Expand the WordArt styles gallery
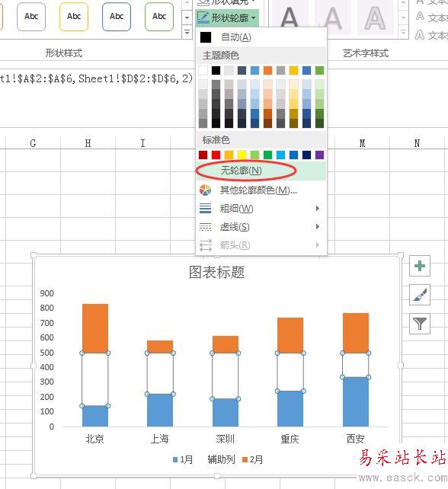 pyautogui.click(x=404, y=32)
